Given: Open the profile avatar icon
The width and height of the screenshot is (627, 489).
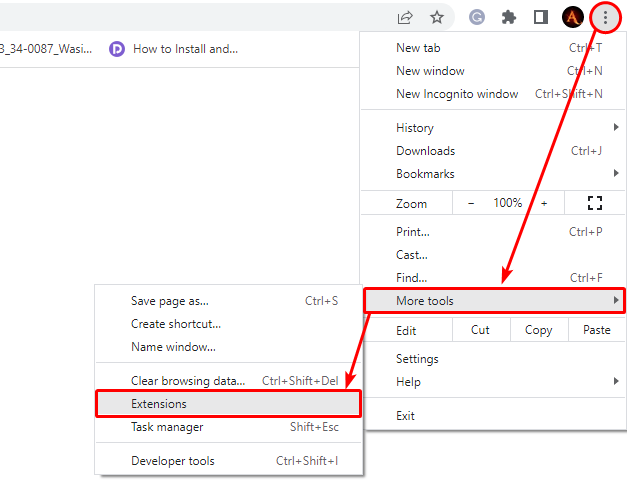Looking at the screenshot, I should (x=572, y=17).
